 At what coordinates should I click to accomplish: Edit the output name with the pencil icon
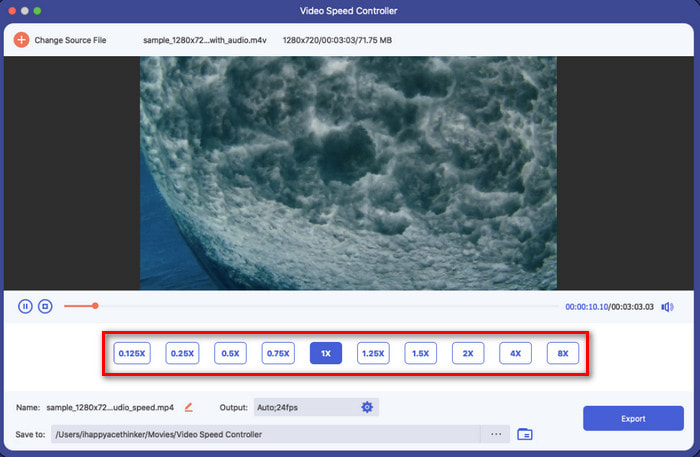(188, 407)
